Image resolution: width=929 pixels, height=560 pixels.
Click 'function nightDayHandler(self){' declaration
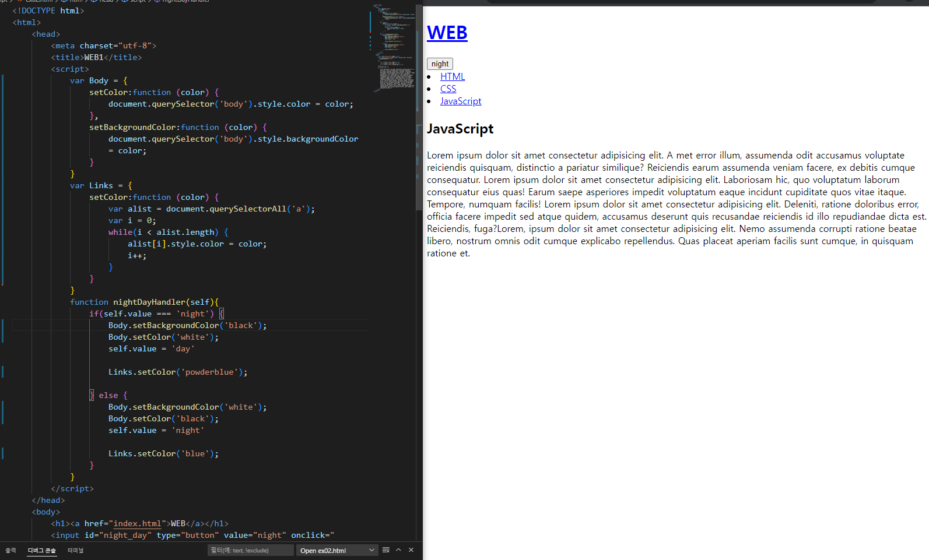[145, 302]
